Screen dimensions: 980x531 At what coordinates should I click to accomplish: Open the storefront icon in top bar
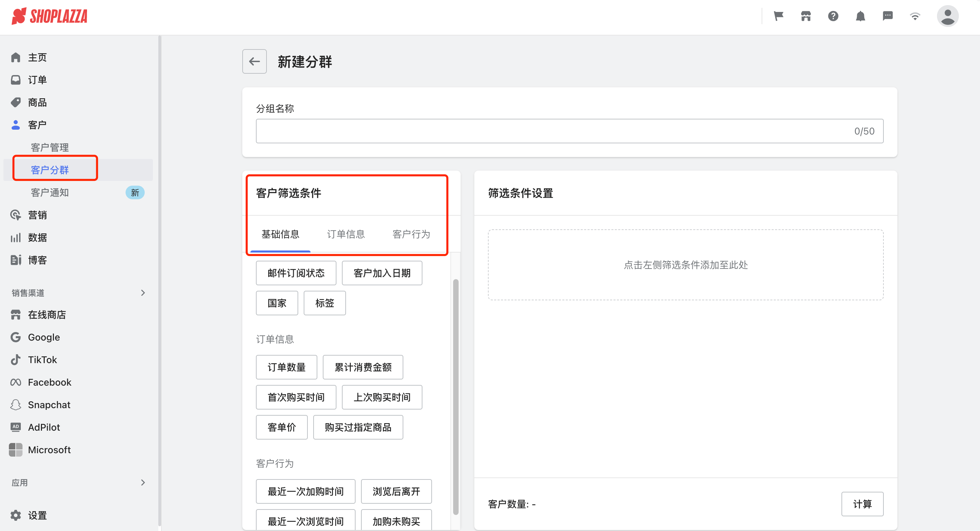(806, 16)
